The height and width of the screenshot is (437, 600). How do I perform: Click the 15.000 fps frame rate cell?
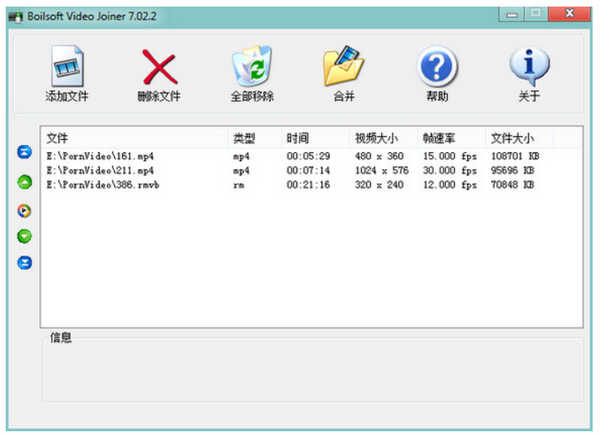(450, 156)
